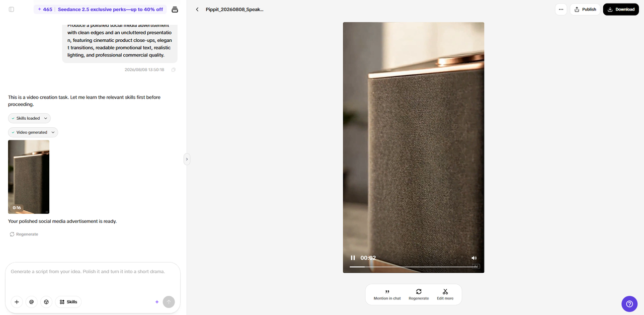The image size is (644, 315).
Task: Copy the prompt message using the copy icon
Action: pos(174,69)
